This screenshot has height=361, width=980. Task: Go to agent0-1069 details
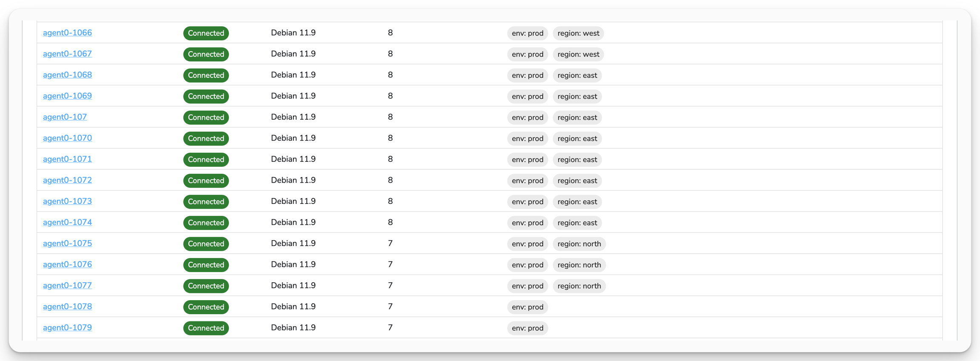pyautogui.click(x=67, y=96)
